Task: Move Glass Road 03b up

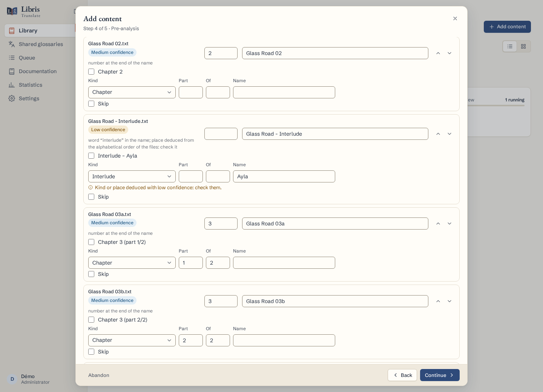Action: coord(438,301)
